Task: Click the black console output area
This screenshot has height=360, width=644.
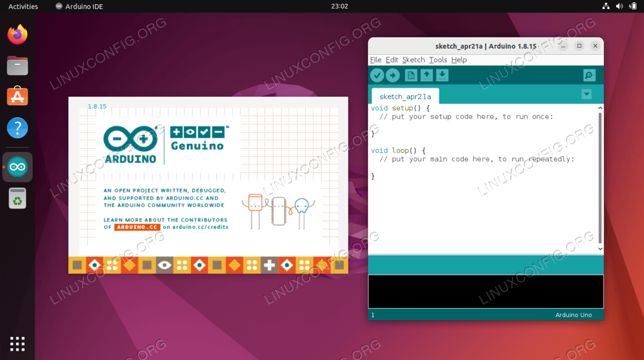Action: pos(486,291)
